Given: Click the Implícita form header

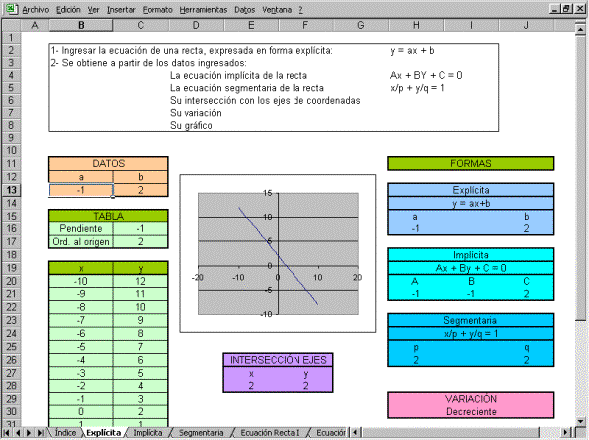Looking at the screenshot, I should [471, 255].
